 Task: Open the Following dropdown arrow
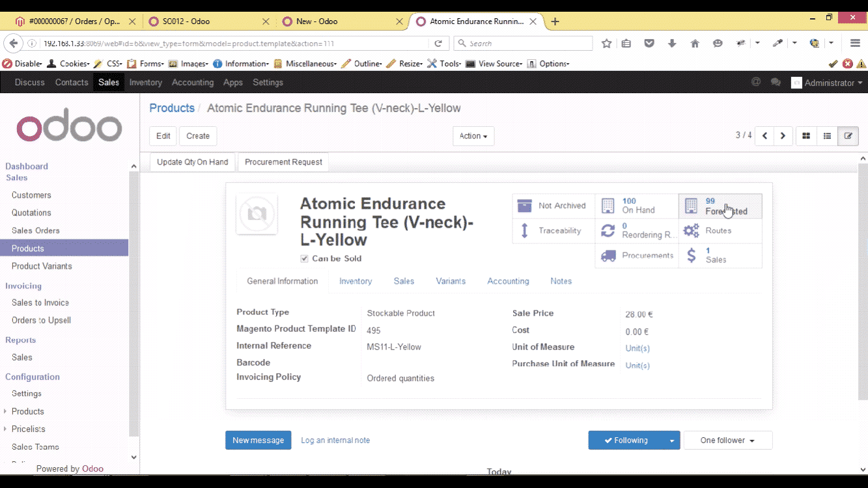pos(672,441)
